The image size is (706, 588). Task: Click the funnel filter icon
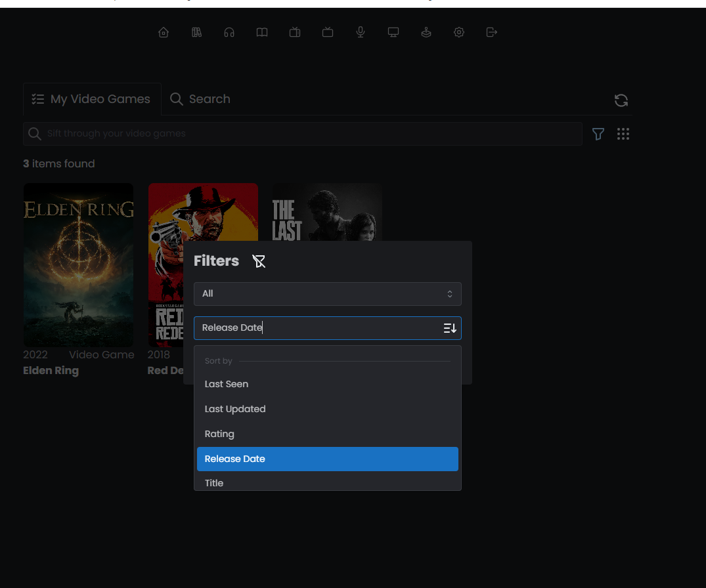pyautogui.click(x=598, y=134)
